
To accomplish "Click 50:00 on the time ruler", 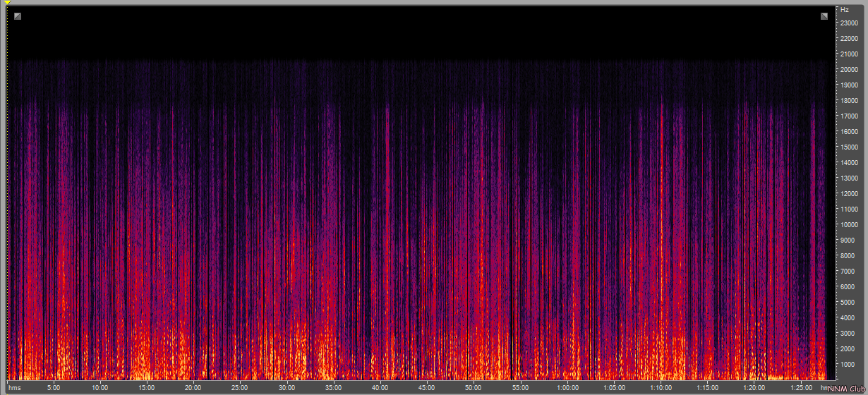I will pos(473,388).
